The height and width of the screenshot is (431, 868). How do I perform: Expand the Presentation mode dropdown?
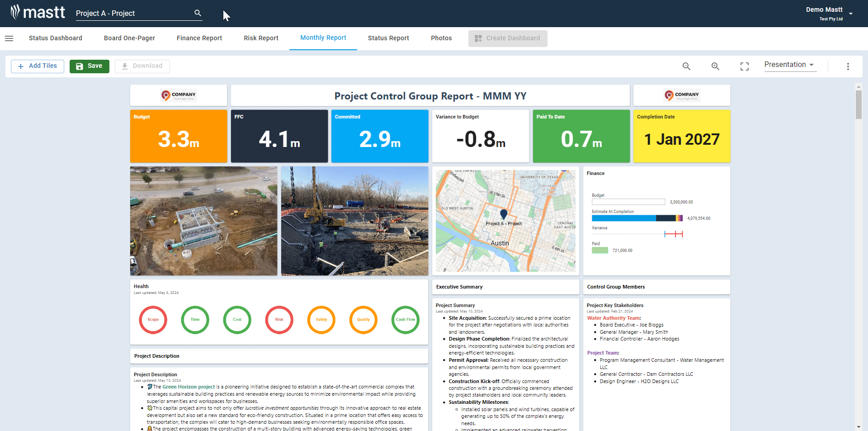coord(789,65)
